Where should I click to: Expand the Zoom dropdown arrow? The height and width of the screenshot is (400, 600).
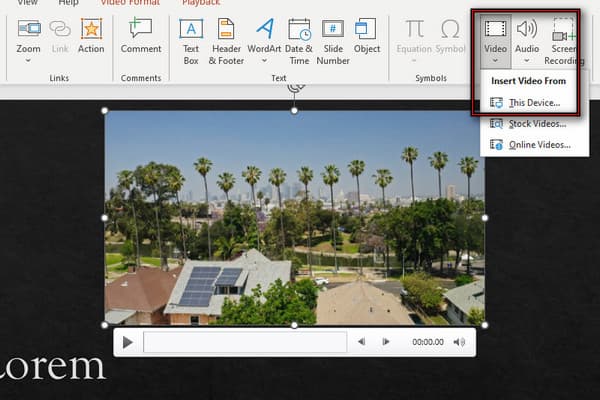(x=28, y=60)
